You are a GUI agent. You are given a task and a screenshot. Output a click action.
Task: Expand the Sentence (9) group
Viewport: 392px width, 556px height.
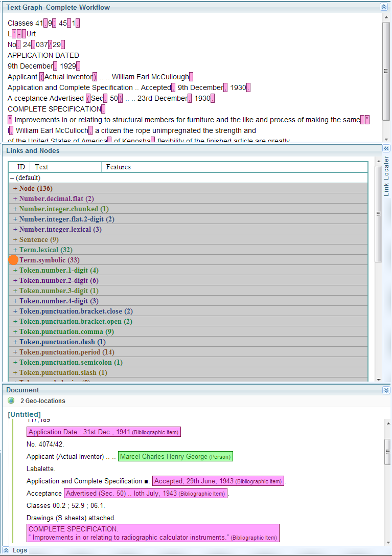[x=15, y=240]
